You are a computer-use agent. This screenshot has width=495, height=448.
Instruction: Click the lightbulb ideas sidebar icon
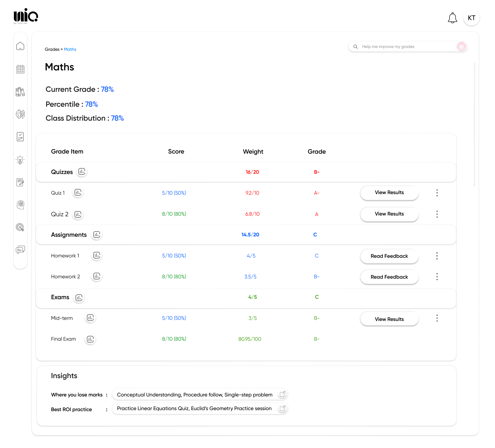20,160
